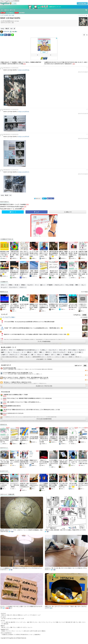Click the wide blue ツイート button
Screen dimensions: 88x644
click(x=13, y=212)
